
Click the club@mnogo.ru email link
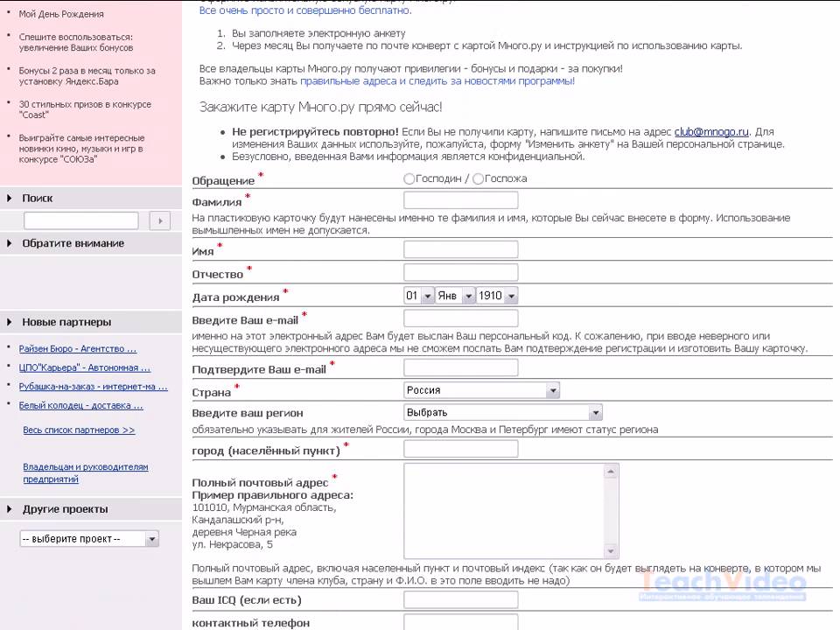710,132
